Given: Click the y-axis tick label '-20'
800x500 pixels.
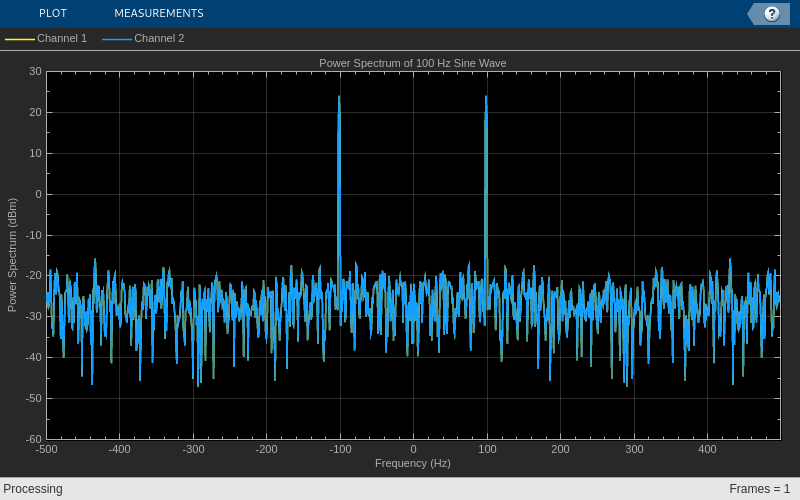Looking at the screenshot, I should [x=34, y=276].
